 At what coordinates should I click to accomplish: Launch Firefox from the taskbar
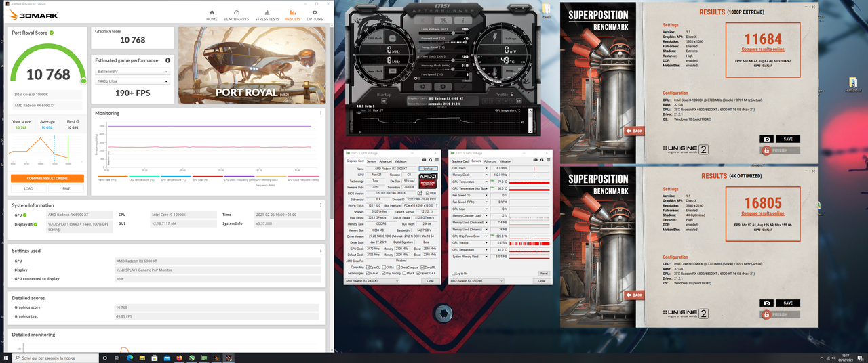(179, 358)
